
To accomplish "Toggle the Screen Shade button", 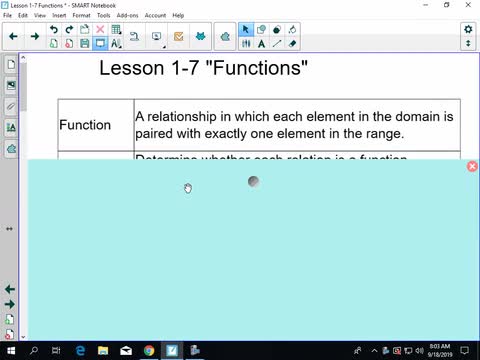I will 100,43.
